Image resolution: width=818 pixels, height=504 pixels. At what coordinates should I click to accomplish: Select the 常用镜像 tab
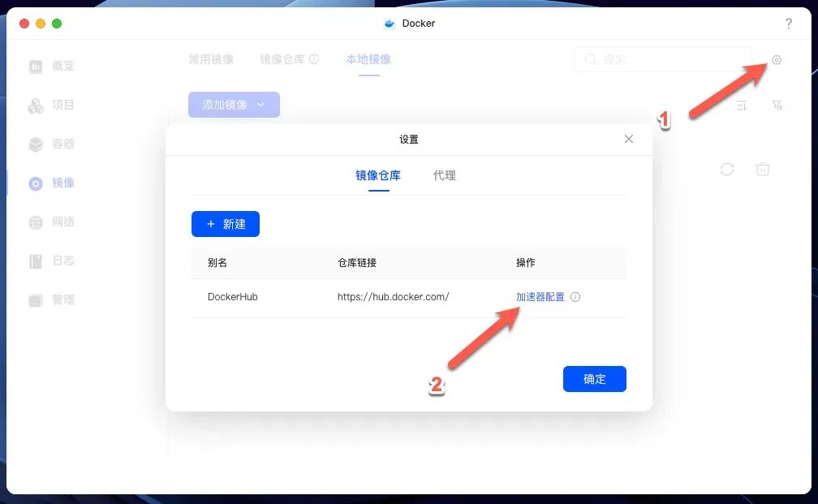tap(211, 58)
